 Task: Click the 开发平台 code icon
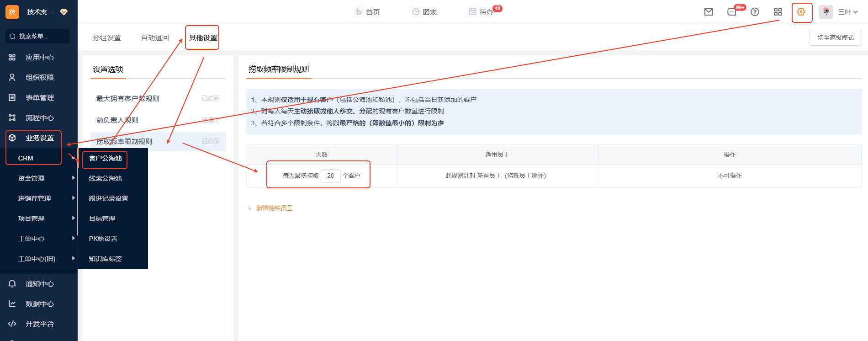(12, 324)
